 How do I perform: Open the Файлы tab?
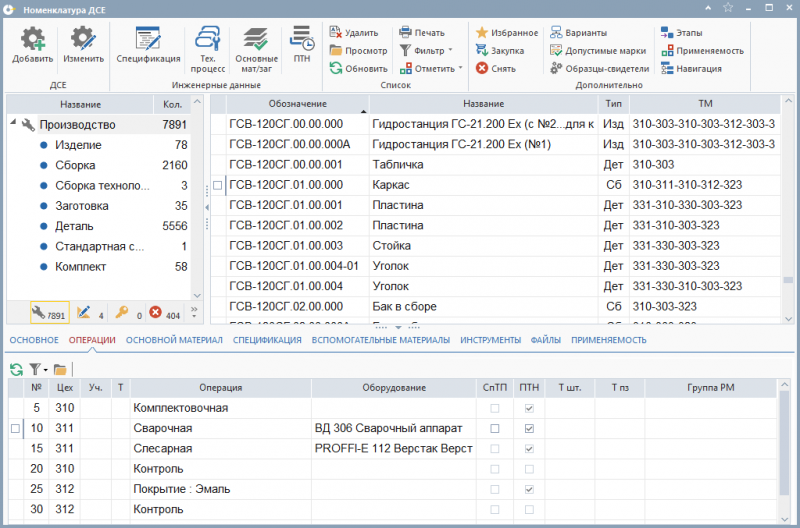coord(545,340)
